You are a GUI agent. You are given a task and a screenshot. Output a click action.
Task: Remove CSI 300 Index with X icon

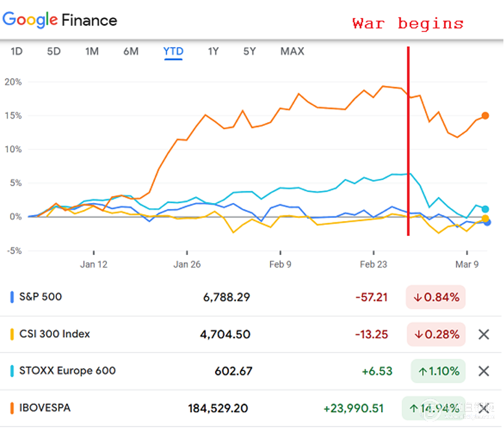coord(484,334)
